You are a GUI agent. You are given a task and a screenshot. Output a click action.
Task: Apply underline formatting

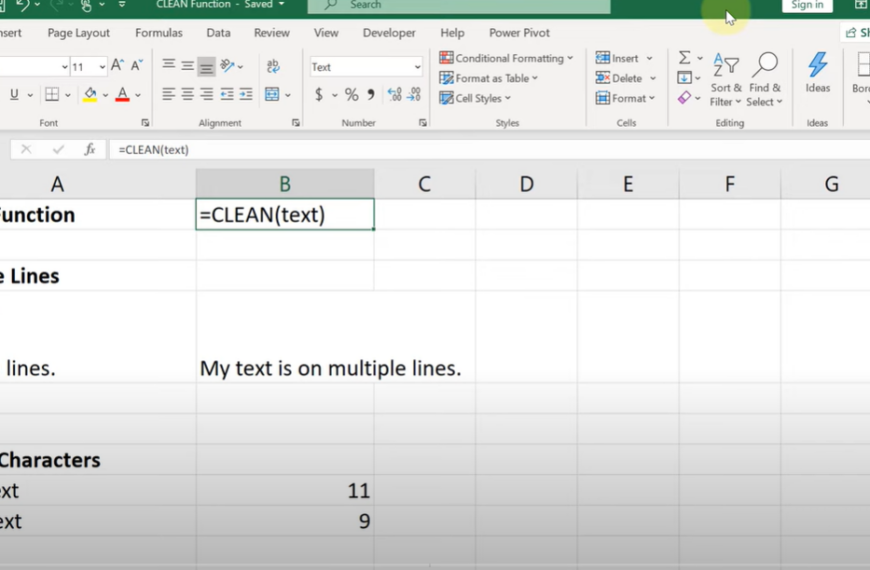click(14, 95)
